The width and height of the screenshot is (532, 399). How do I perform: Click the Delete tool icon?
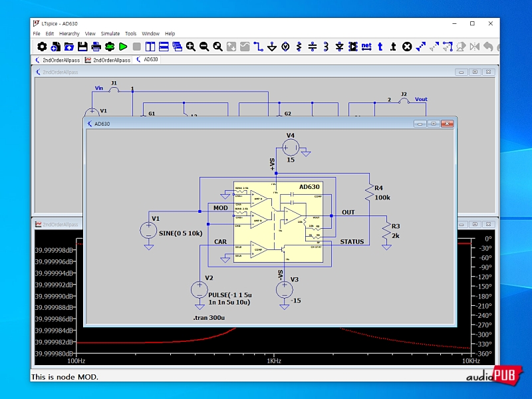(407, 47)
